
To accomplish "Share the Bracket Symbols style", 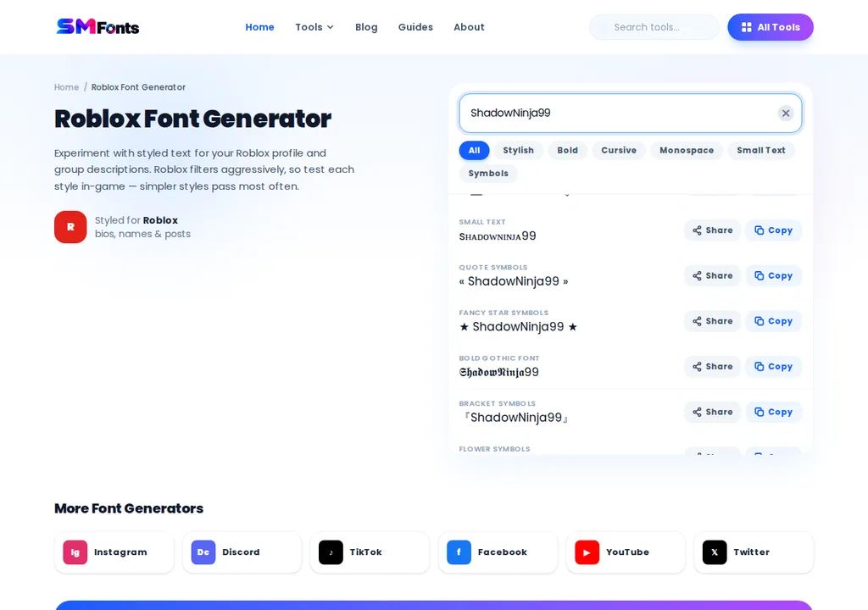I will click(x=712, y=412).
